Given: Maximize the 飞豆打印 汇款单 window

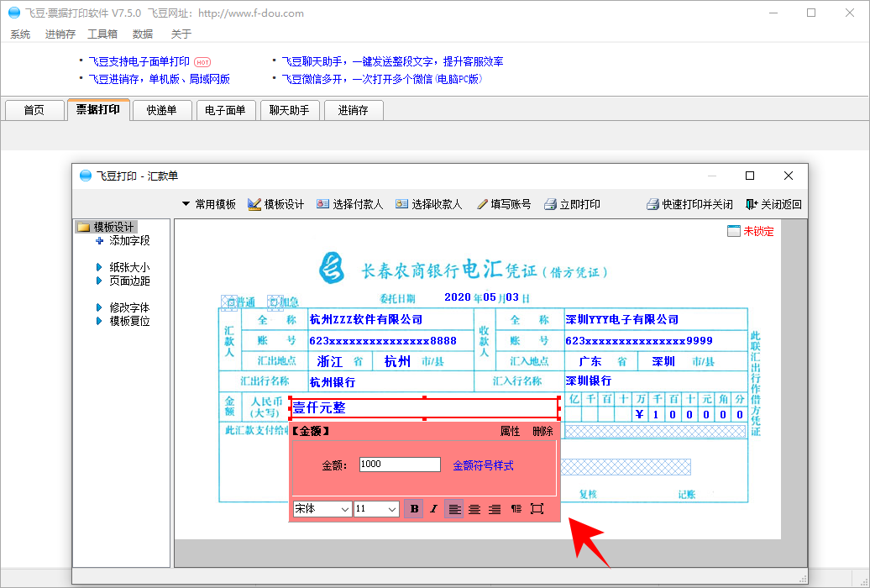Looking at the screenshot, I should [x=750, y=176].
